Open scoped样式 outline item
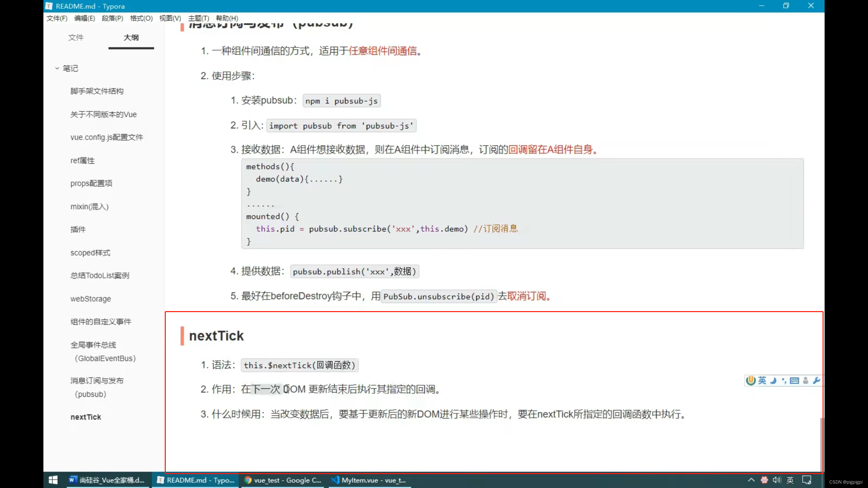Screen dimensions: 868x488 coord(90,253)
